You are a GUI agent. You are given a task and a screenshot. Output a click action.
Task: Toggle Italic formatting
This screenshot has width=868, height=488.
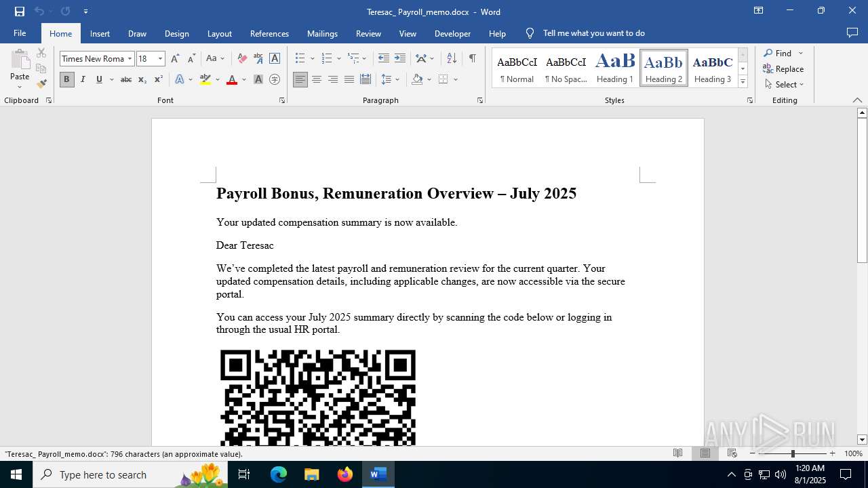pyautogui.click(x=83, y=80)
